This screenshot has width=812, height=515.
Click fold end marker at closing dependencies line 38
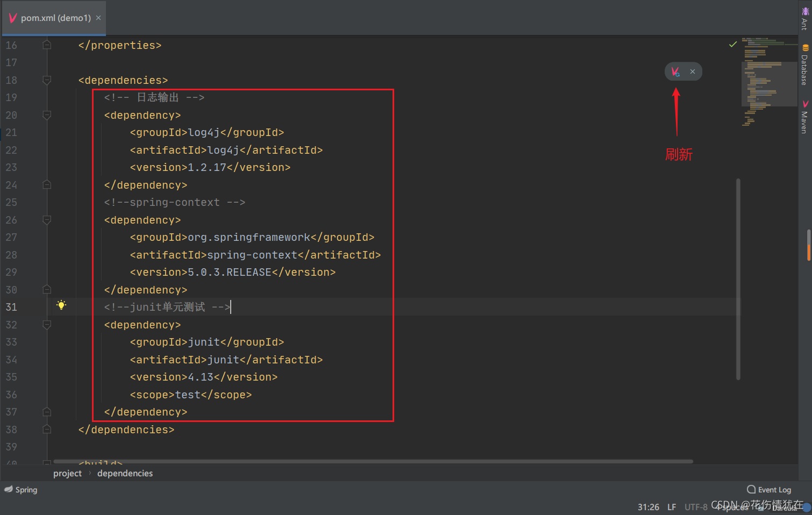47,430
